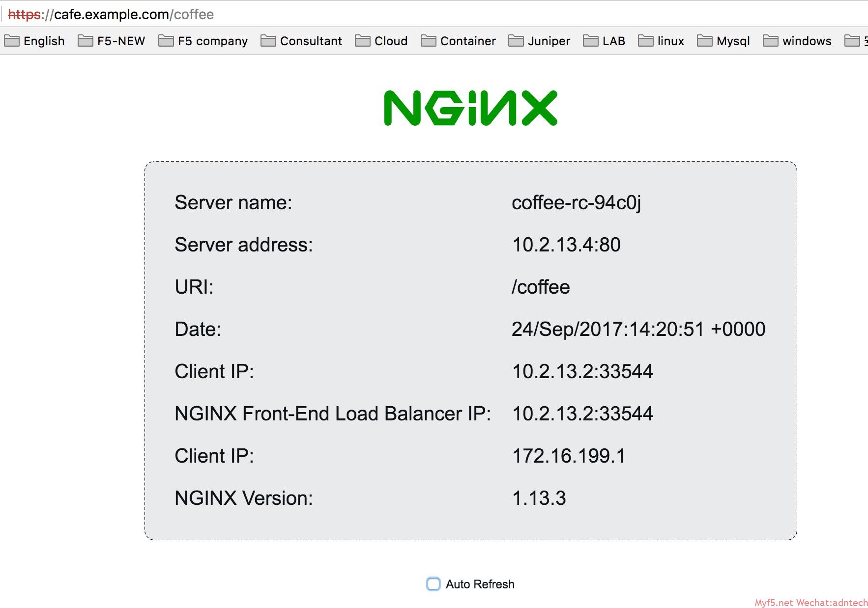The image size is (868, 608).
Task: Open the windows bookmarks folder
Action: point(797,41)
